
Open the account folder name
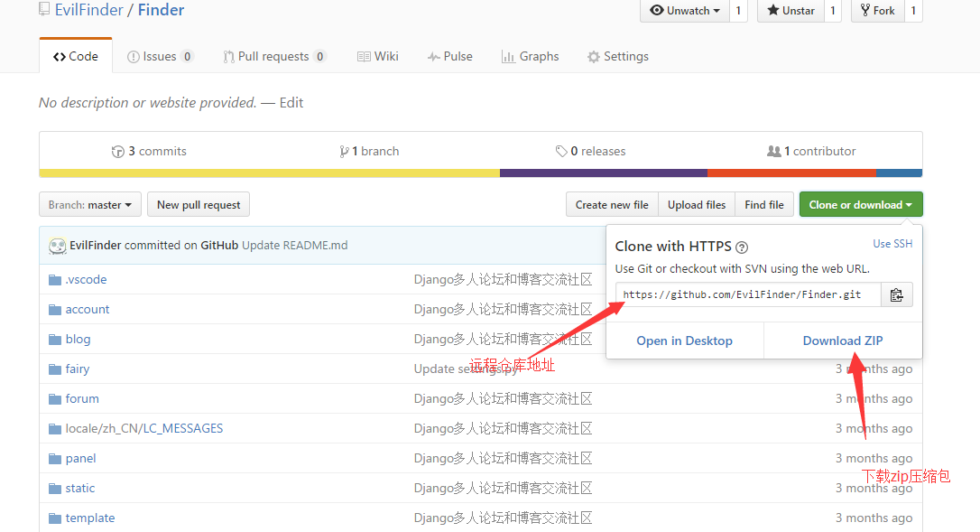pos(88,309)
